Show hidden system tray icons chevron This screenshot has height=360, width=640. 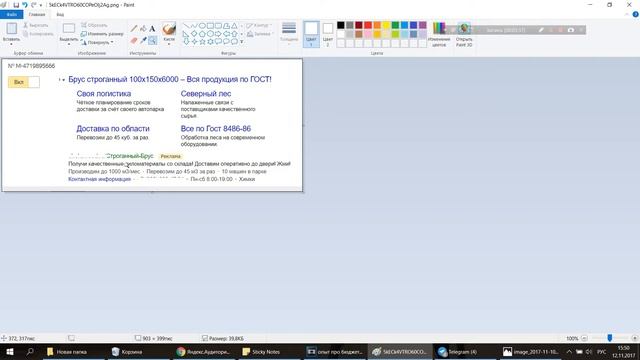click(569, 351)
